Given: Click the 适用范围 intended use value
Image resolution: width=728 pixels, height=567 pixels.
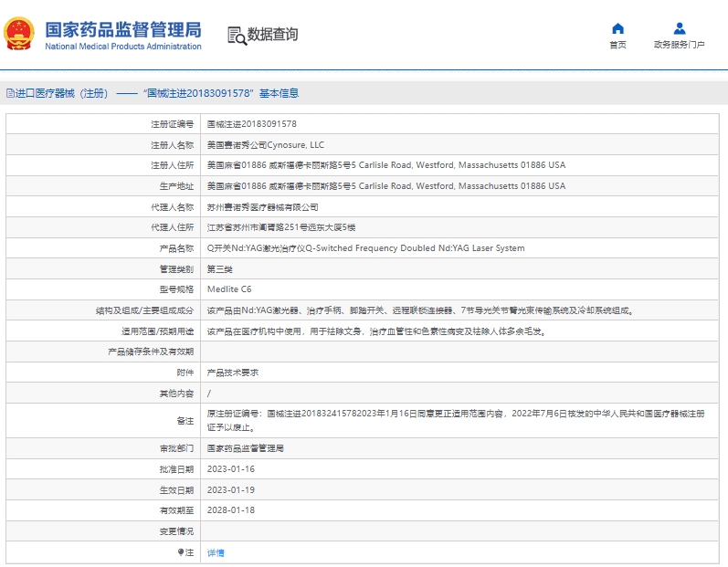Looking at the screenshot, I should click(376, 331).
